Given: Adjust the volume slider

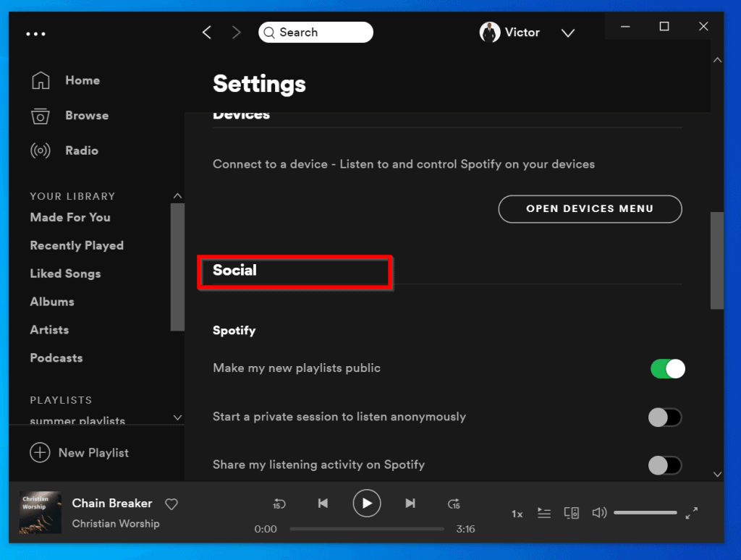Looking at the screenshot, I should coord(645,513).
